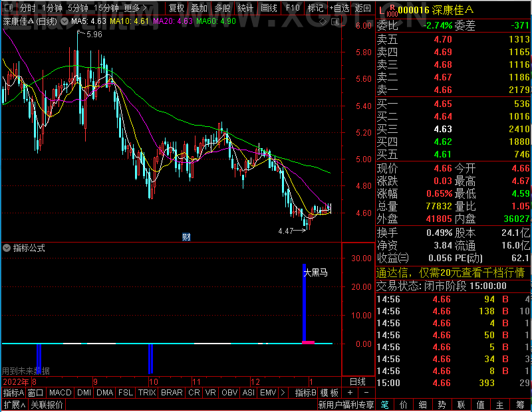This screenshot has height=412, width=532.
Task: Click the 通达信 千档行情 advertisement link
Action: pyautogui.click(x=451, y=272)
